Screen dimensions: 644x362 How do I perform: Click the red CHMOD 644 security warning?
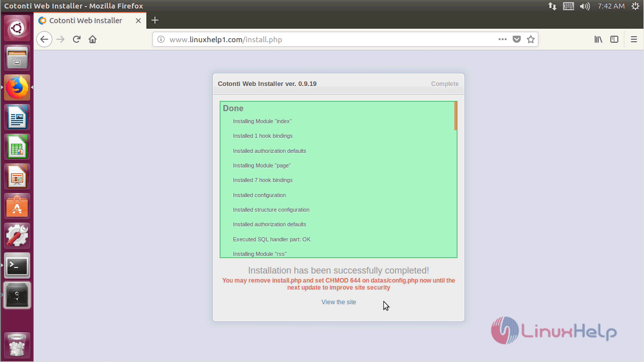point(339,284)
